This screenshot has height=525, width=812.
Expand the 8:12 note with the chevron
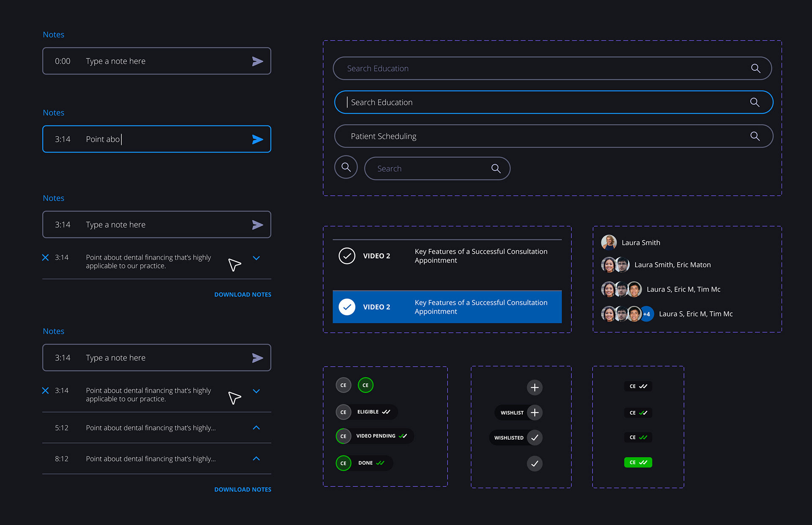(256, 459)
